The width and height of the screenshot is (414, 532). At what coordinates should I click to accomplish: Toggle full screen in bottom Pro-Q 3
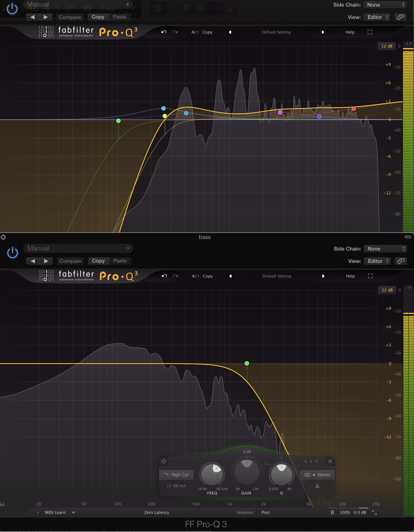point(370,276)
